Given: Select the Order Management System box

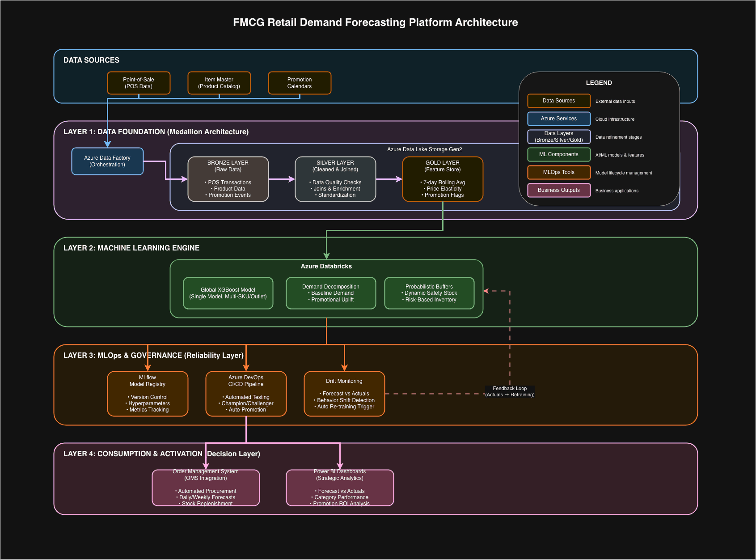Looking at the screenshot, I should 206,488.
